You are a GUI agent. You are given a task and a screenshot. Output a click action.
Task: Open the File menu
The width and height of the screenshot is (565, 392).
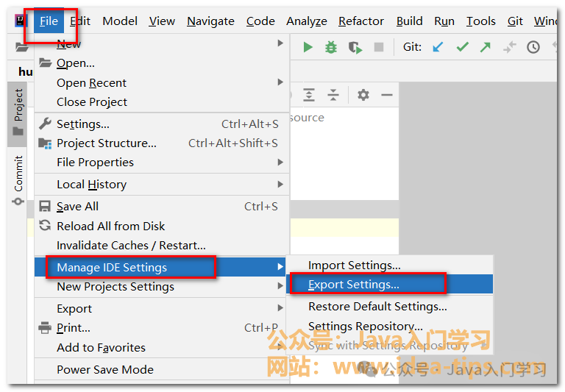click(x=49, y=21)
